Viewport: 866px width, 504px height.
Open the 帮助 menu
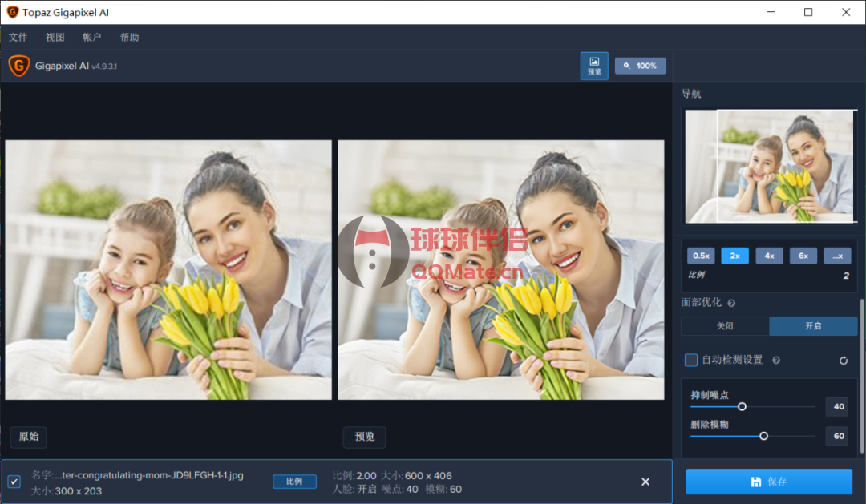point(129,37)
